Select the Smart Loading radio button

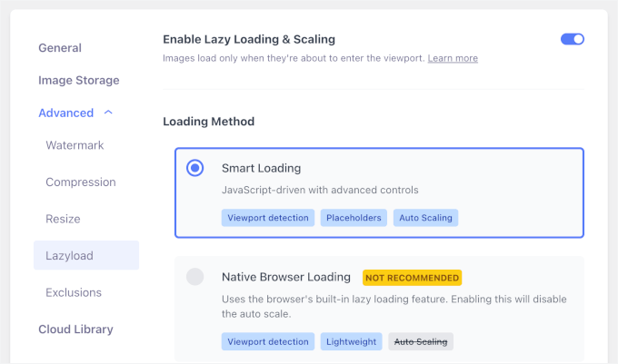point(194,168)
